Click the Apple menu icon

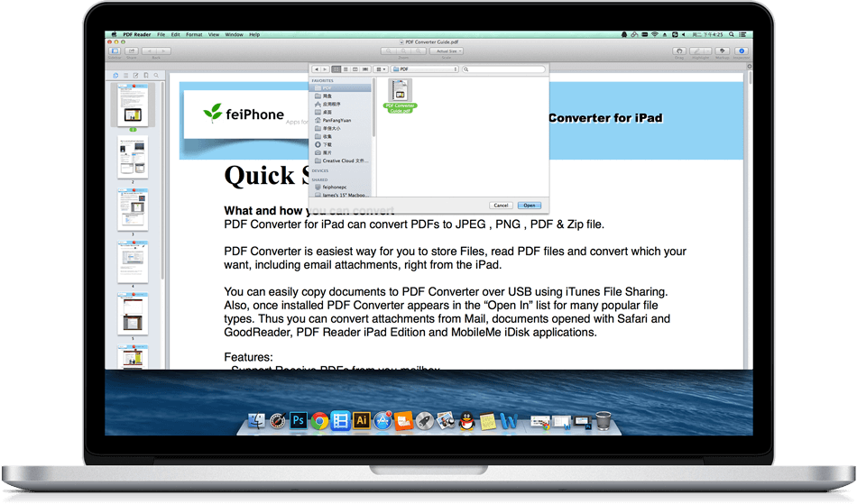pos(115,34)
